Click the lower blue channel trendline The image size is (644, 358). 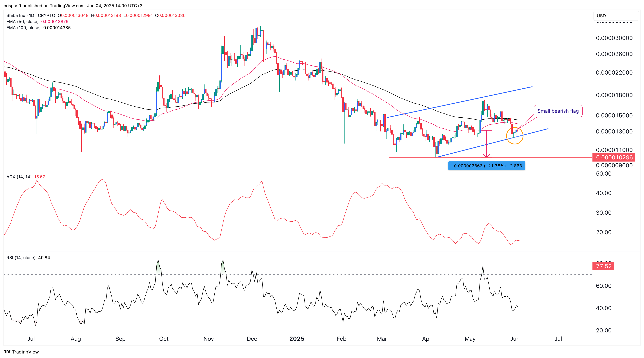492,143
